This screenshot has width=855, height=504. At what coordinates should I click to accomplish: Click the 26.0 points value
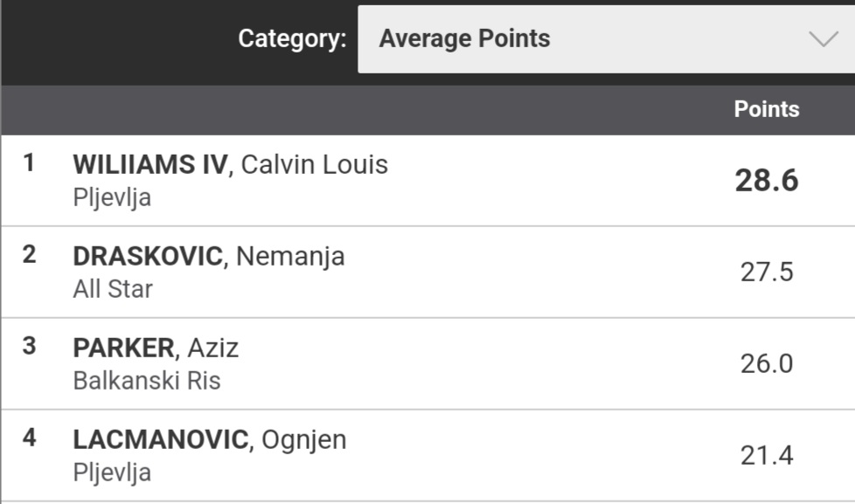(767, 363)
